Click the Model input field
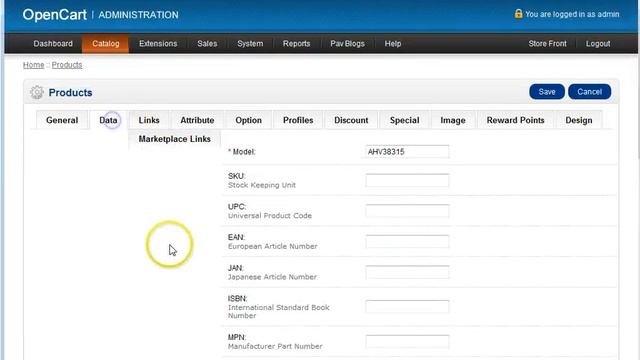The height and width of the screenshot is (360, 640). coord(407,151)
